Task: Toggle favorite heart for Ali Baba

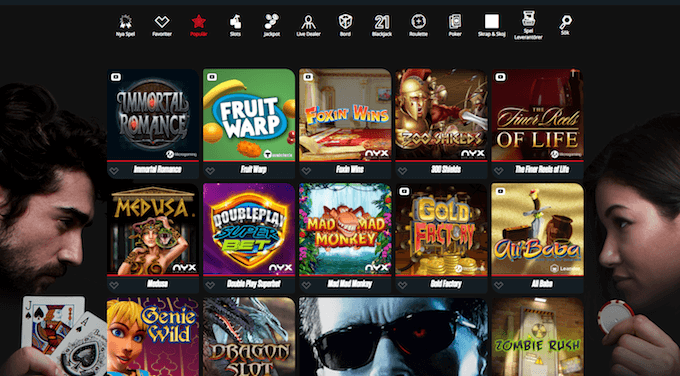Action: tap(499, 285)
